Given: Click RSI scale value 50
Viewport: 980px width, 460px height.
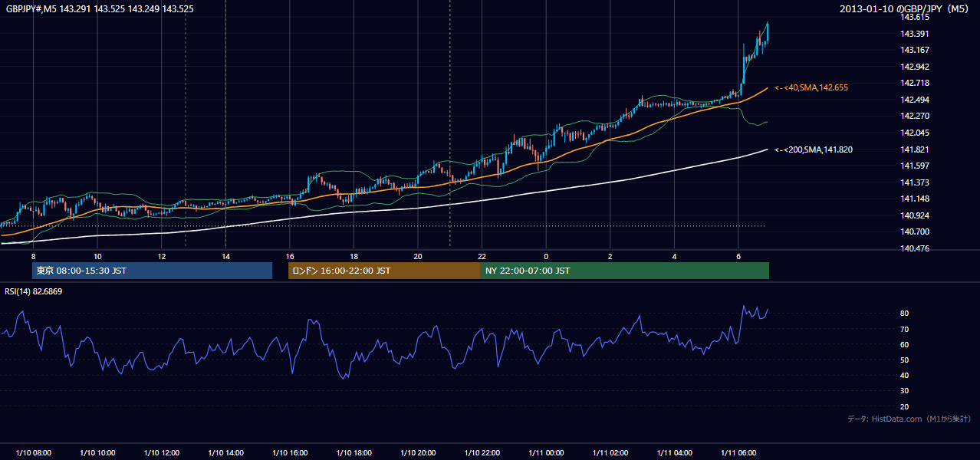Looking at the screenshot, I should (905, 360).
